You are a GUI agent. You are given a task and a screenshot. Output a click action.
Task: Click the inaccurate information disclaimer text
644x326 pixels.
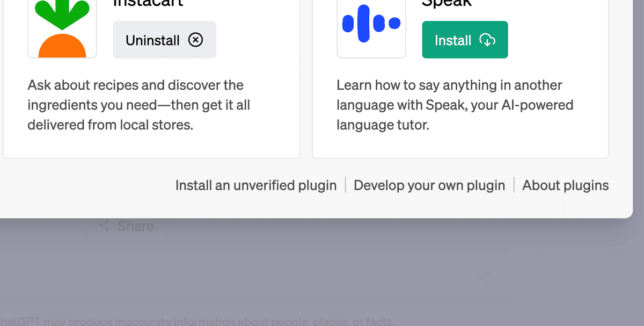pyautogui.click(x=197, y=322)
